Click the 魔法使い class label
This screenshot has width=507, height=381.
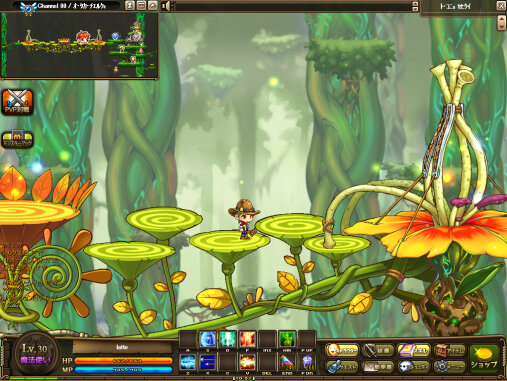35,360
